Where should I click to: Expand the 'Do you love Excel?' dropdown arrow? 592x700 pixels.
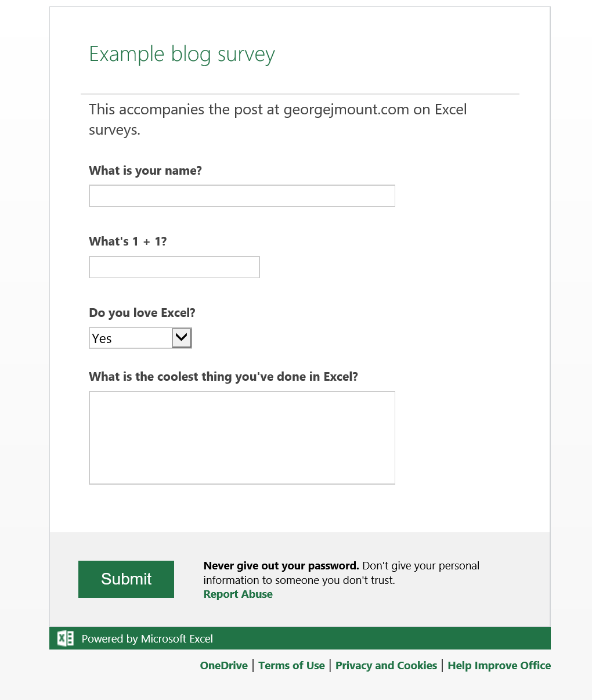[182, 338]
